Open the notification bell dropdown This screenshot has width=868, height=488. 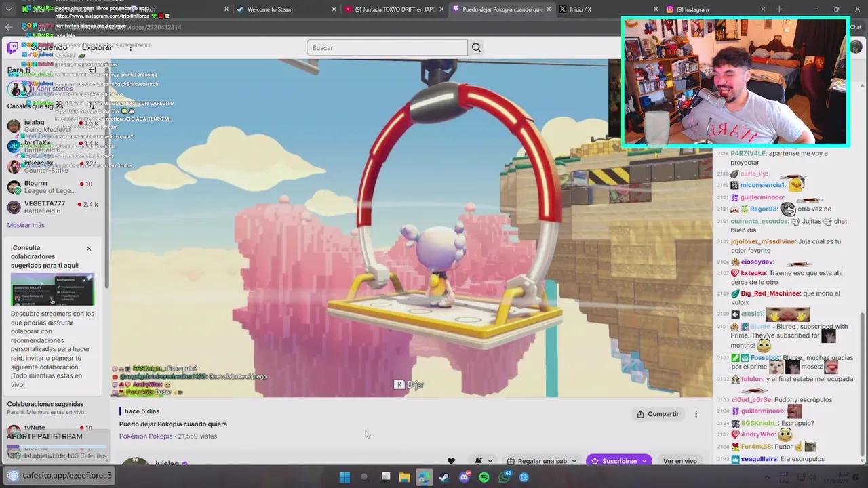pos(483,461)
